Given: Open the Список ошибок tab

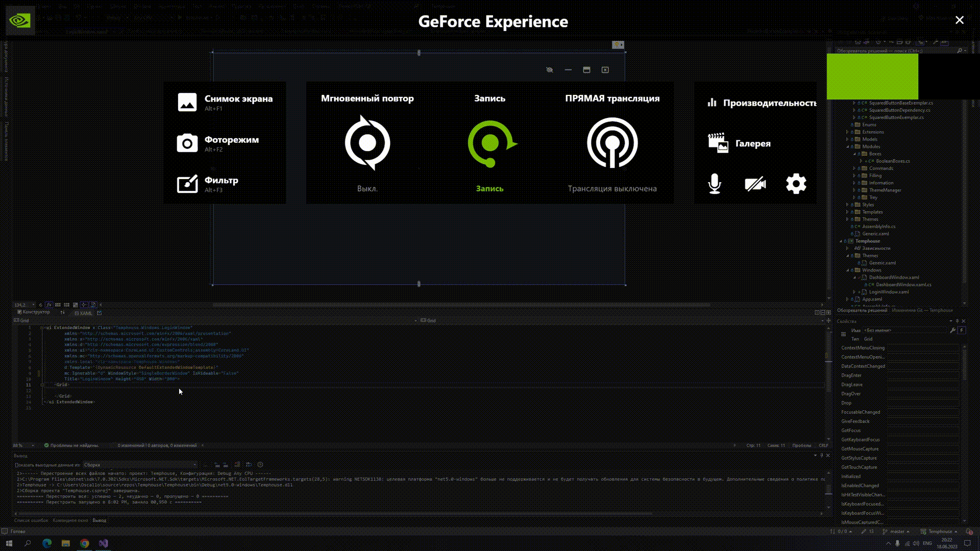Looking at the screenshot, I should click(x=31, y=520).
